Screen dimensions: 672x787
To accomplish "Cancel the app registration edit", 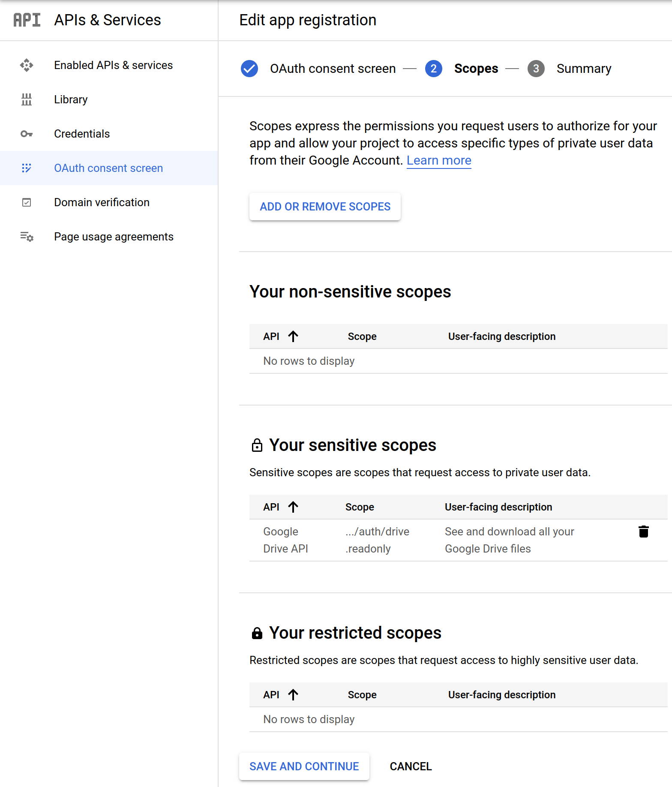I will (411, 766).
